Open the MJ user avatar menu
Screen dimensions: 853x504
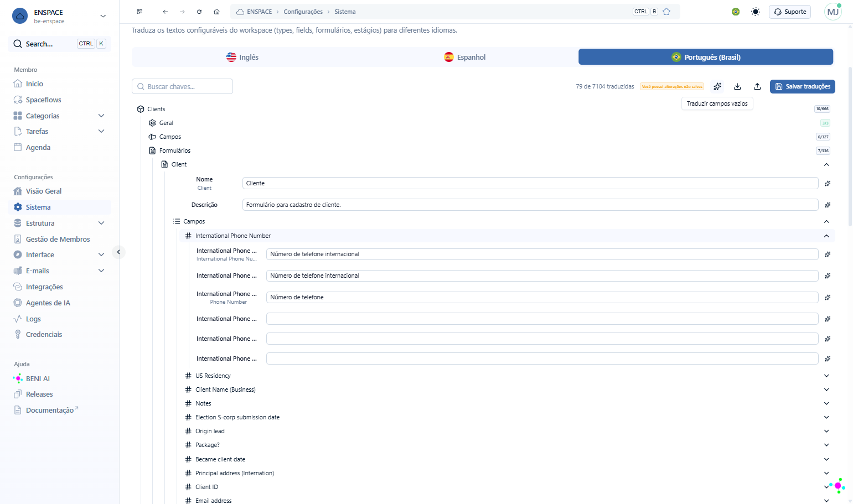tap(833, 12)
